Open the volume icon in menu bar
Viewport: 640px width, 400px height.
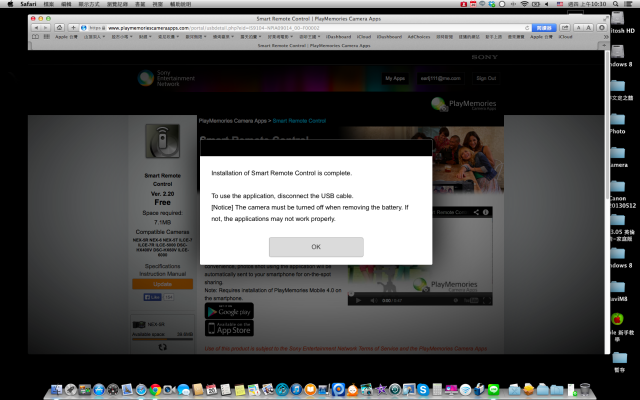click(x=547, y=4)
